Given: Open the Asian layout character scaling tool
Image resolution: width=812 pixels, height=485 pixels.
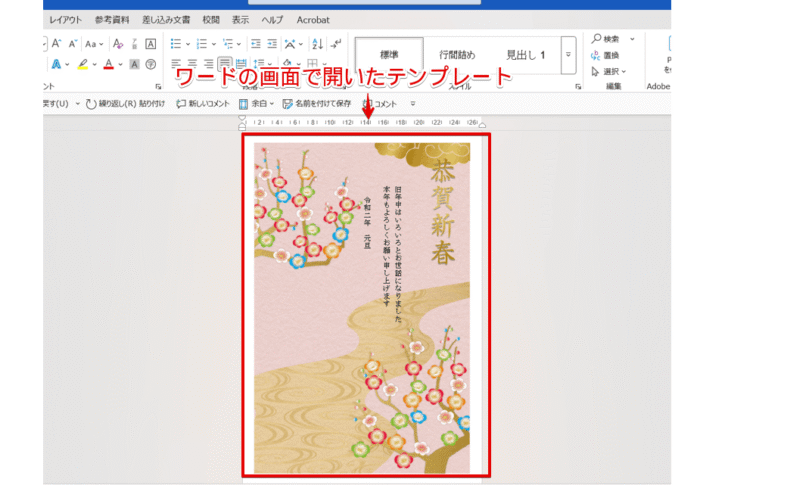Looking at the screenshot, I should click(290, 44).
